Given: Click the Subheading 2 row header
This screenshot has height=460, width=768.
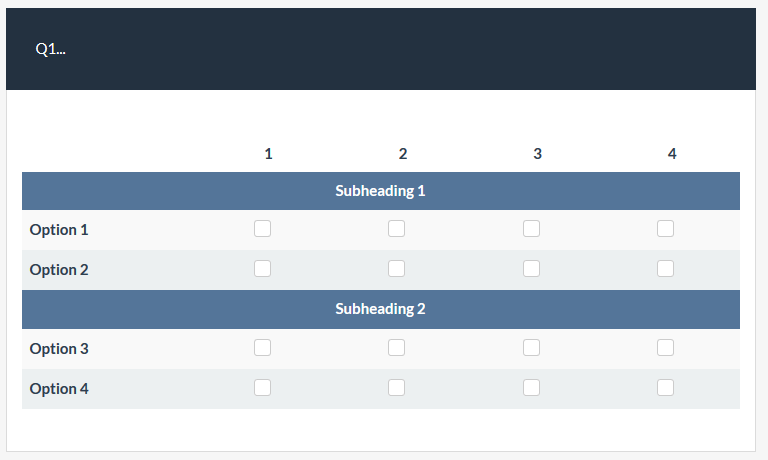Looking at the screenshot, I should (380, 309).
